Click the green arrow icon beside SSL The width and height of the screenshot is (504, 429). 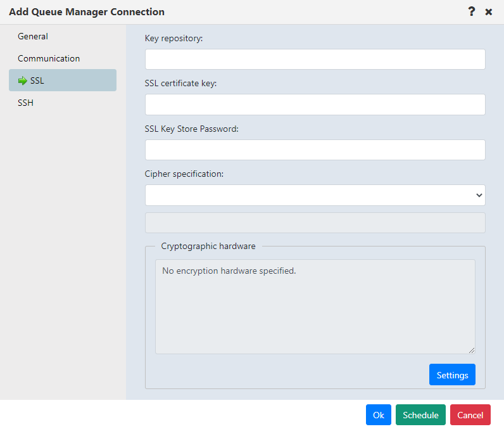pos(23,80)
